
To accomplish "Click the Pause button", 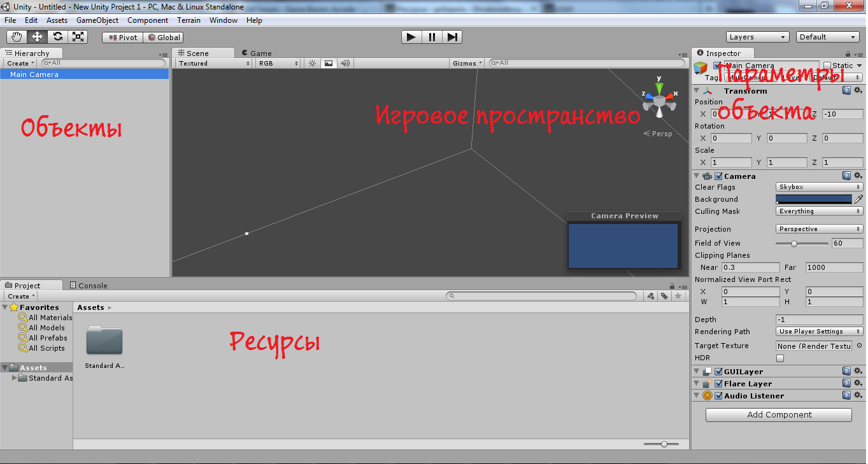I will [432, 37].
